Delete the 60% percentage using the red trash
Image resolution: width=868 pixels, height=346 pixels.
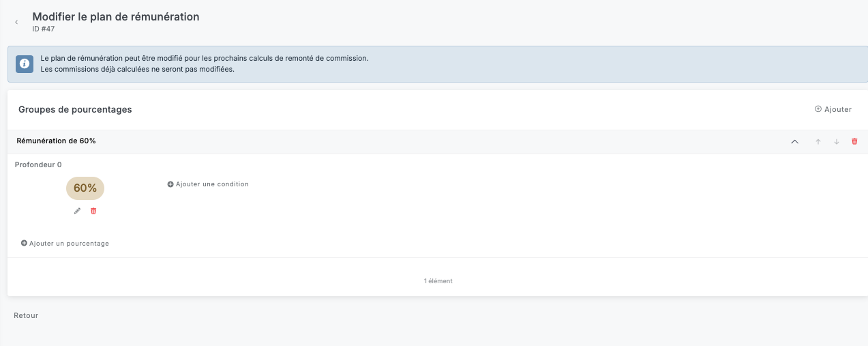[x=93, y=211]
